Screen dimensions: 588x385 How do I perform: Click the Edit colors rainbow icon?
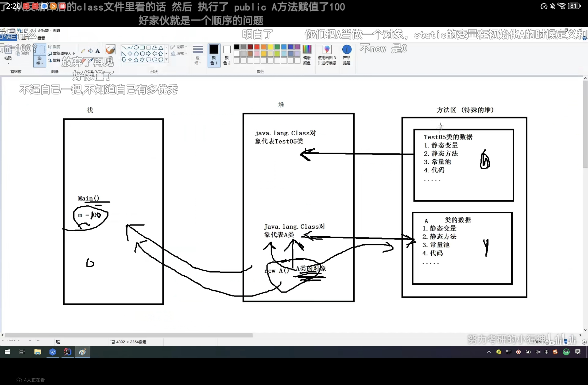(307, 50)
